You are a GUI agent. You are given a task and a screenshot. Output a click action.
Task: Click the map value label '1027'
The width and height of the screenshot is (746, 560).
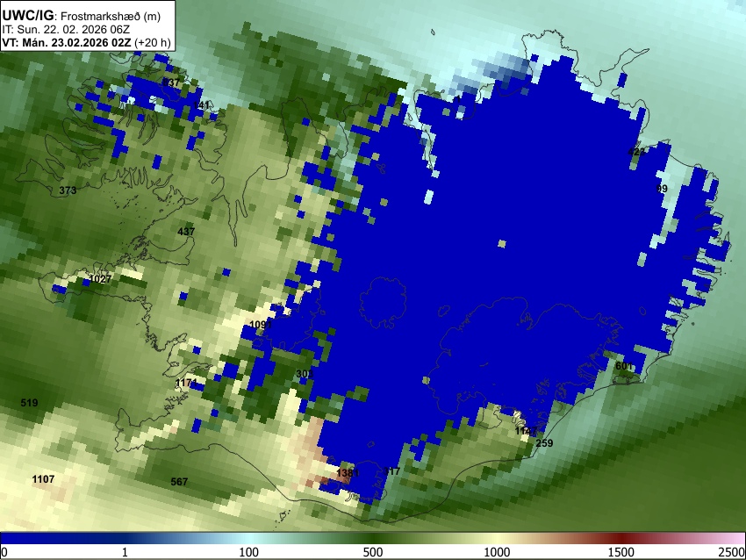tap(100, 279)
